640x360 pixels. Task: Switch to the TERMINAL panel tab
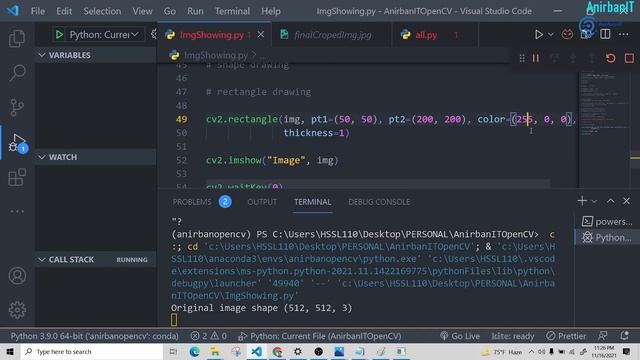click(313, 202)
